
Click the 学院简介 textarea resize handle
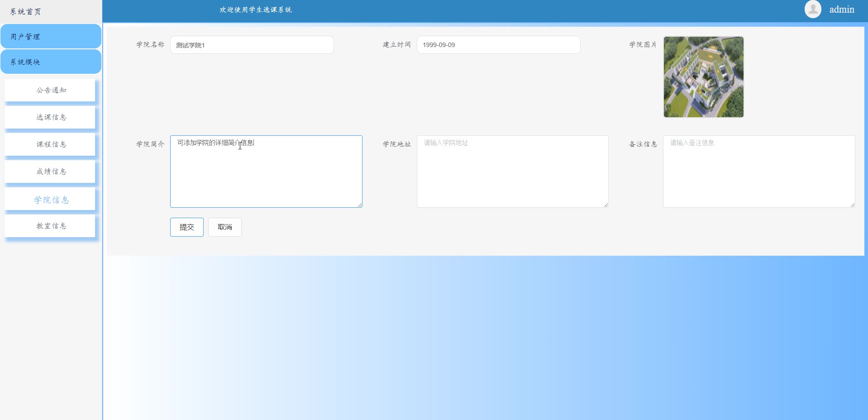point(360,205)
